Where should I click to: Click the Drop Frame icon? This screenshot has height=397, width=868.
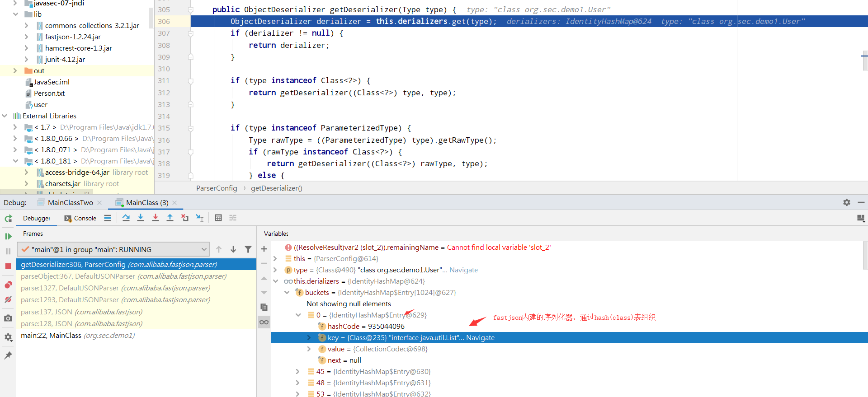[x=185, y=218]
